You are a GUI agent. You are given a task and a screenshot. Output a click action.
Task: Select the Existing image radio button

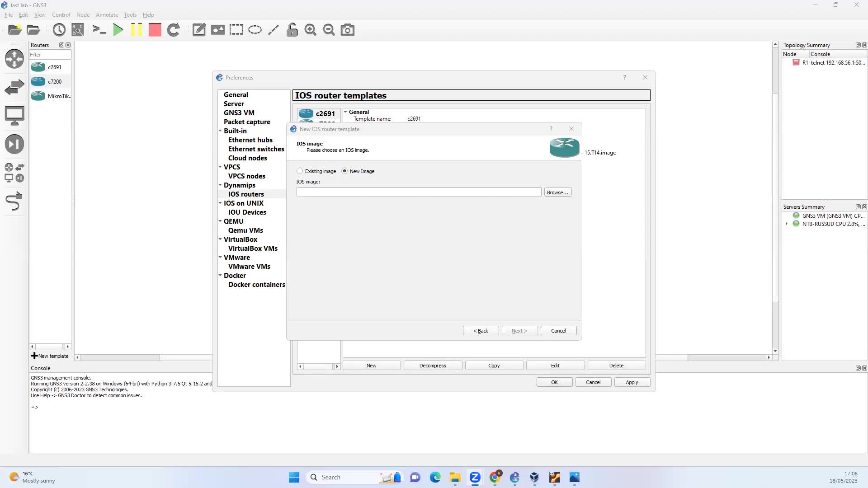pyautogui.click(x=300, y=171)
